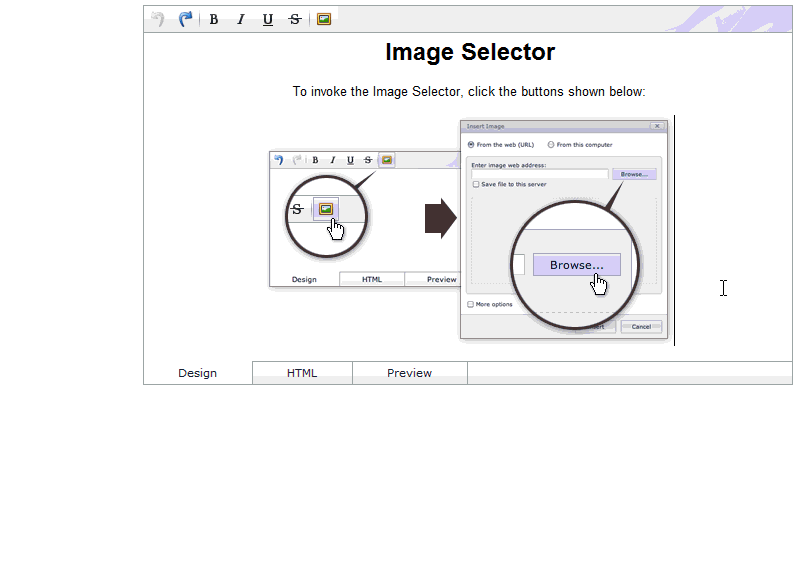Click the magnified Browse button
This screenshot has height=580, width=807.
(575, 263)
